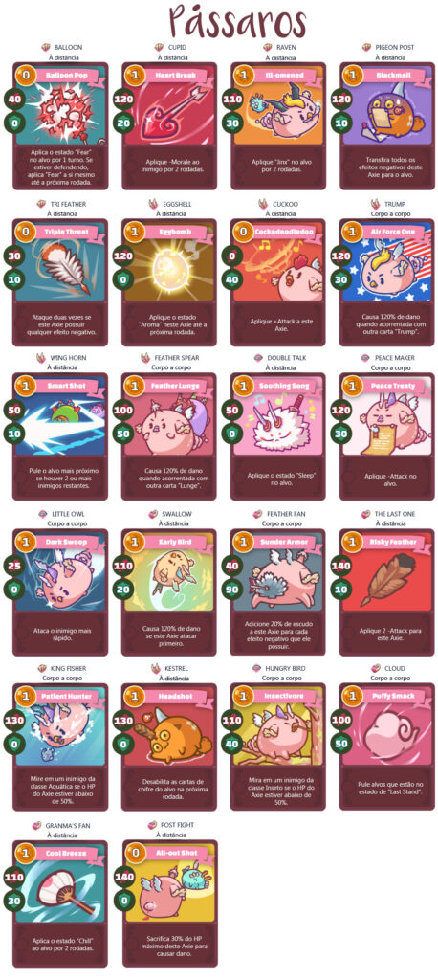Click the energy cost badge on Ill-omened

[x=244, y=76]
